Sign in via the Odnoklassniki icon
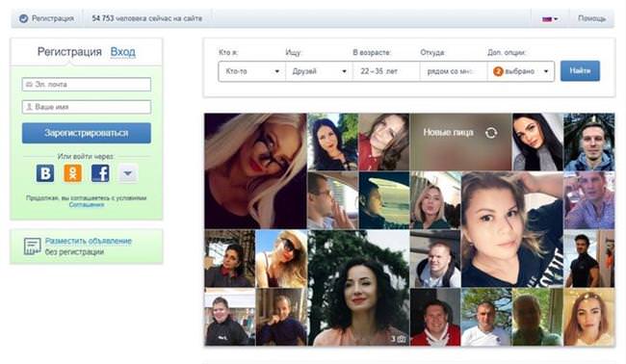The image size is (626, 364). click(72, 173)
